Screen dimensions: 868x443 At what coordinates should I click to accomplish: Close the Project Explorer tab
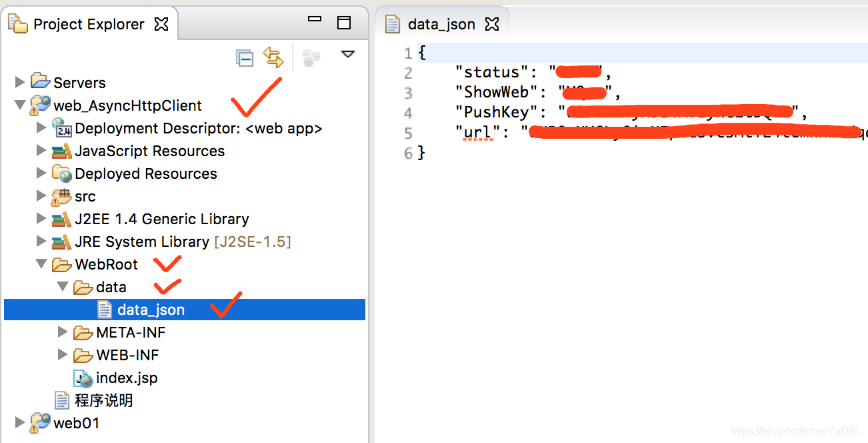[161, 24]
